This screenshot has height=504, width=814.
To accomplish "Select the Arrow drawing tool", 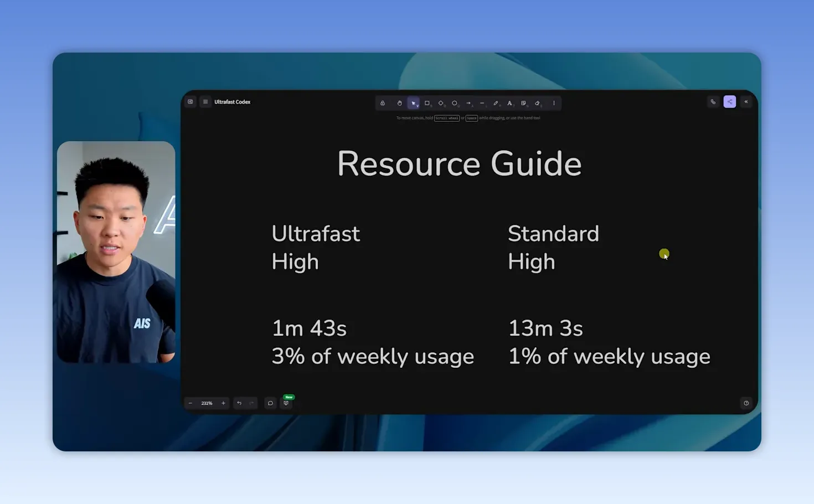I will pos(468,103).
